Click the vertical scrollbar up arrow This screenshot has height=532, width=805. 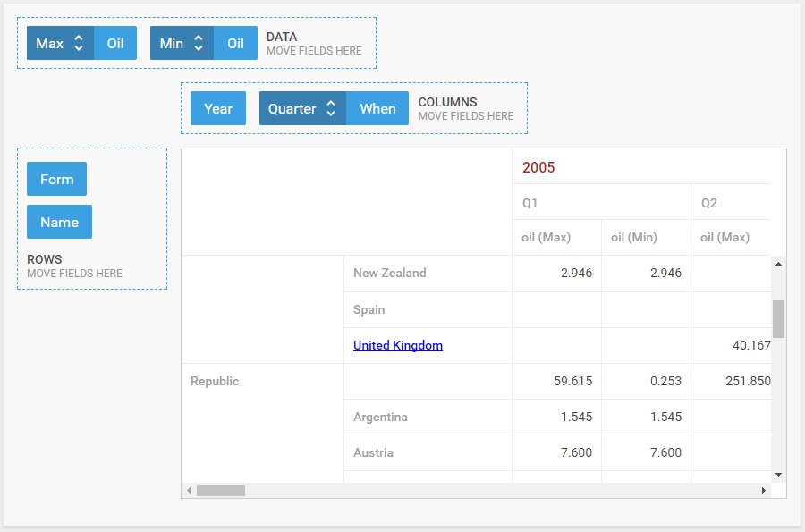point(779,264)
